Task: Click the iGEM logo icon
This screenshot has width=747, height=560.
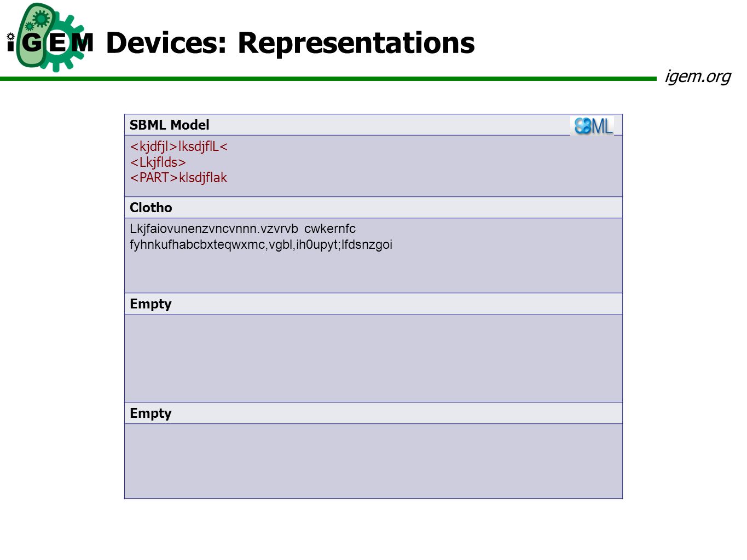Action: click(x=50, y=38)
